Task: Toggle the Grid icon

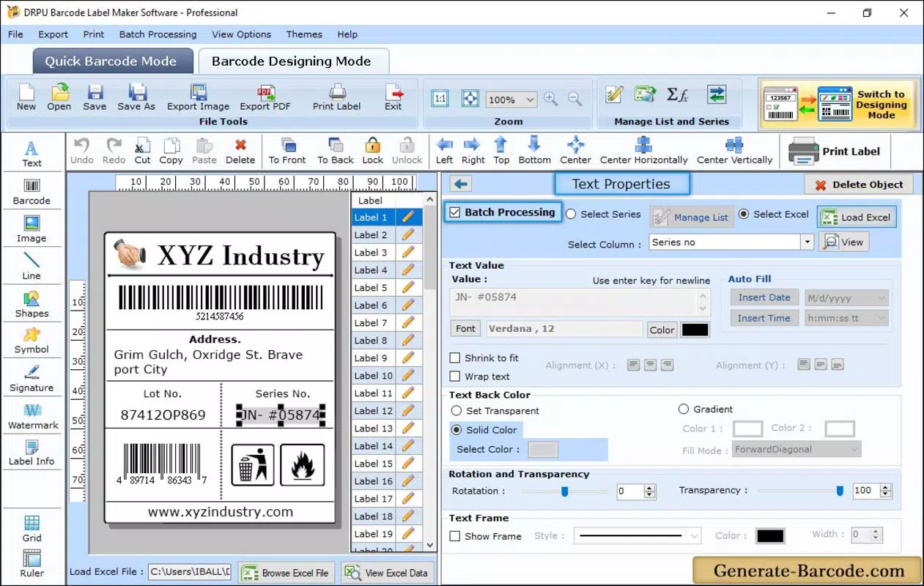Action: 32,523
